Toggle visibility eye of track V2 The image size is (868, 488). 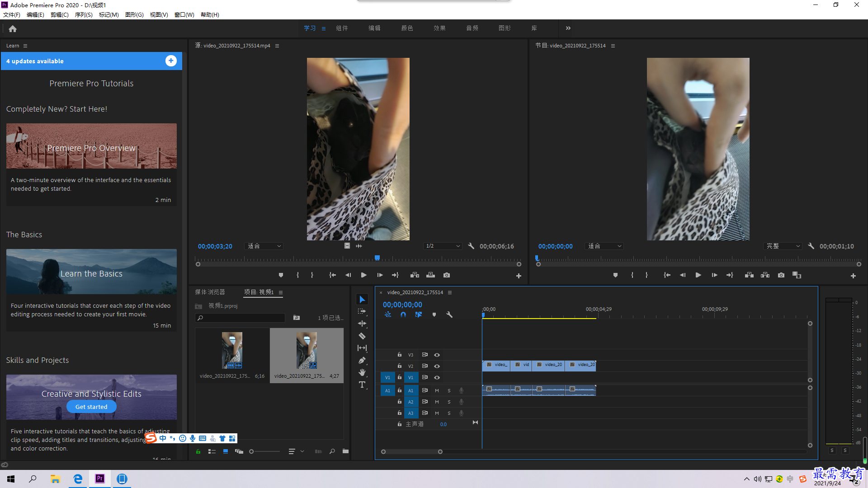point(437,366)
